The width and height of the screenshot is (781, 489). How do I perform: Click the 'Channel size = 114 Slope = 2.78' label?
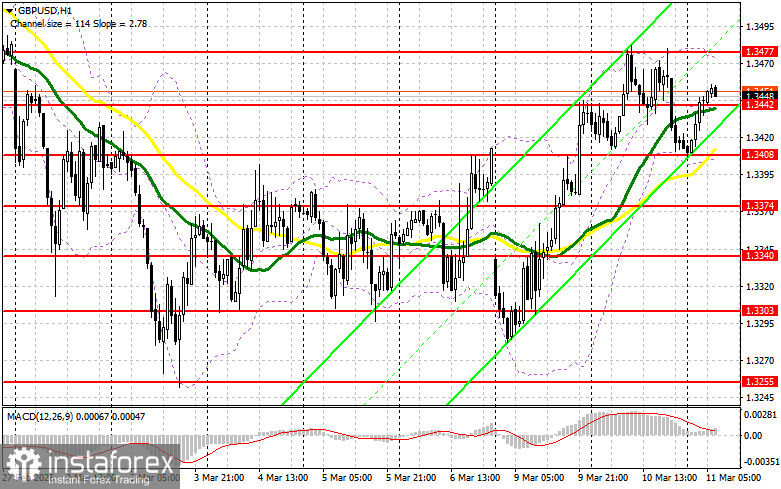[79, 23]
